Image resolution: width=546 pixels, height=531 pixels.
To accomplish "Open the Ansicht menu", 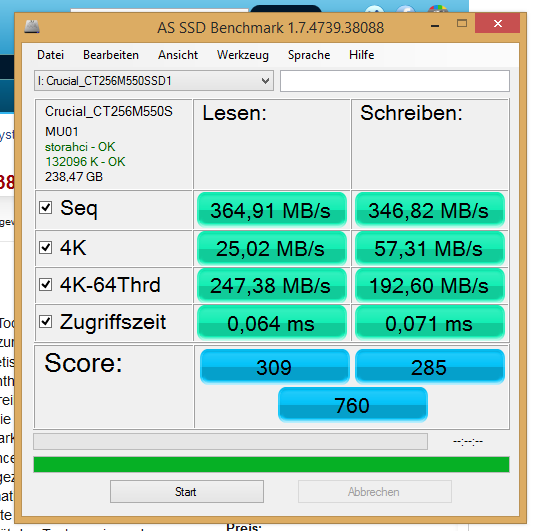I will pyautogui.click(x=178, y=55).
